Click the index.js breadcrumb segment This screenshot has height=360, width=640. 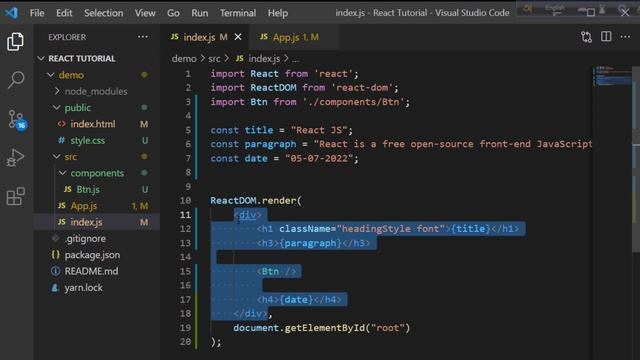pyautogui.click(x=264, y=59)
